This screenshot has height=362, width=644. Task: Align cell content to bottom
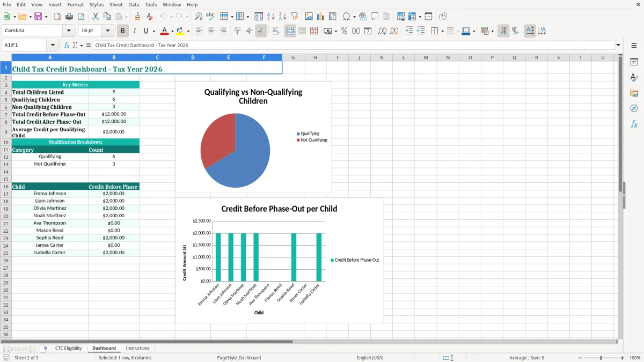pyautogui.click(x=261, y=31)
